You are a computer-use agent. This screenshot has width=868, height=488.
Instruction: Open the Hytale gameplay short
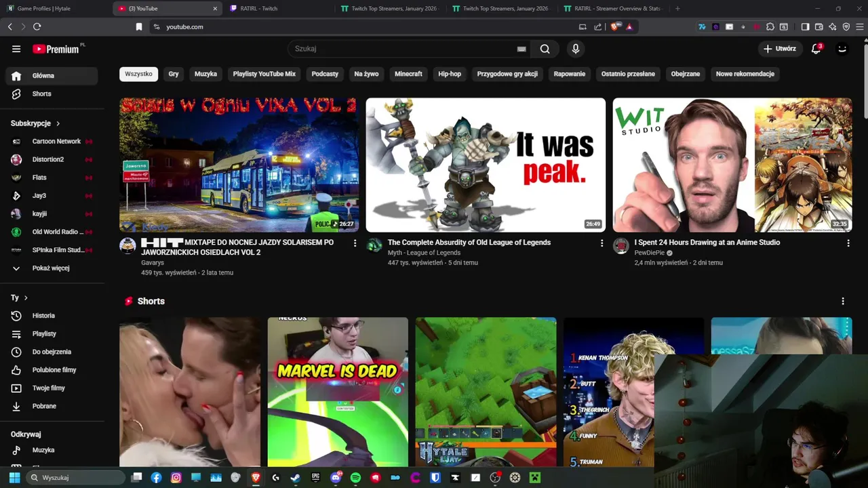486,392
